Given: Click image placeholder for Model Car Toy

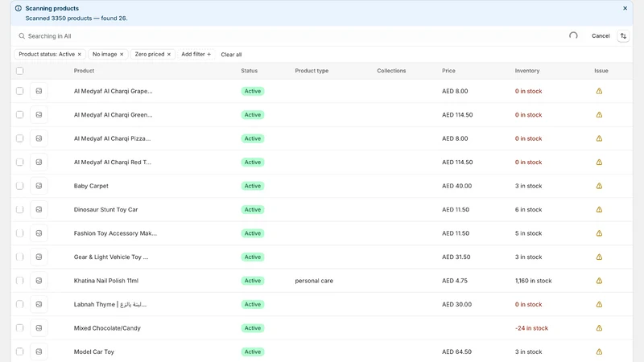Looking at the screenshot, I should click(x=39, y=352).
